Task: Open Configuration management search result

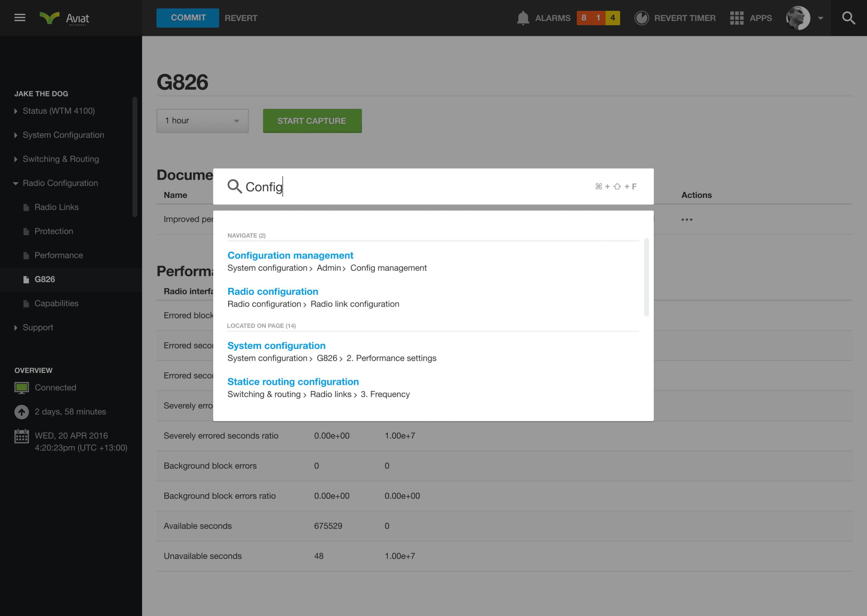Action: 290,255
